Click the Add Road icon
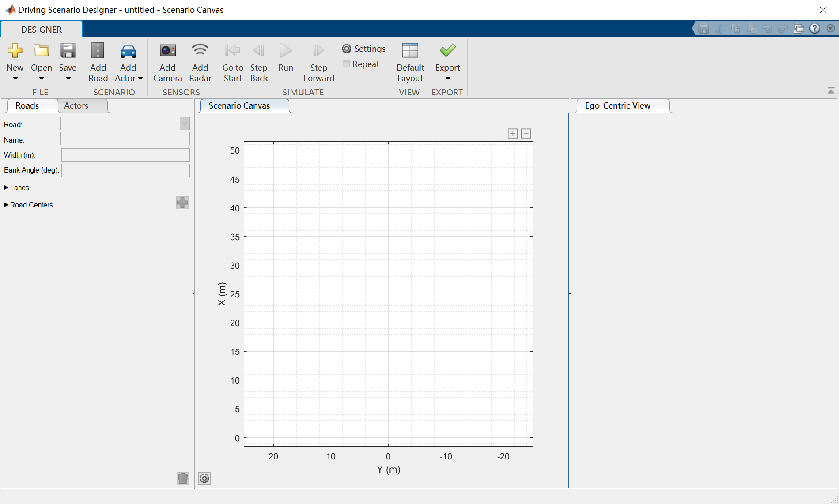The width and height of the screenshot is (839, 504). pos(98,51)
